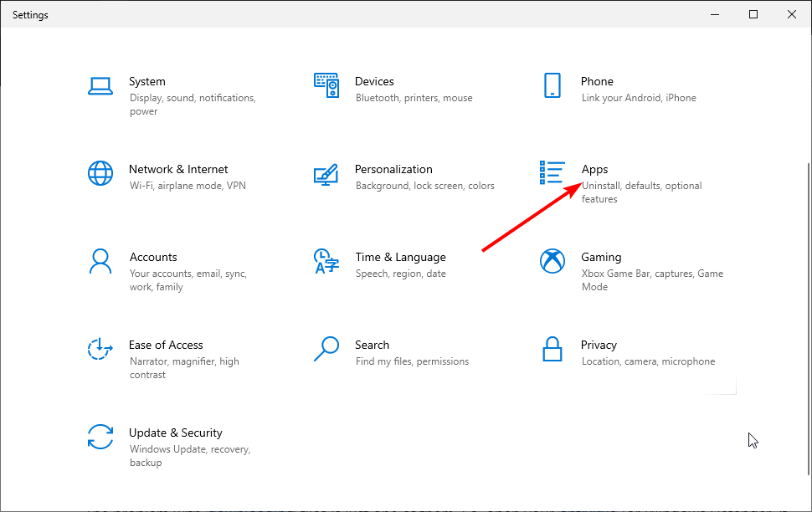Viewport: 812px width, 512px height.
Task: Click 'Background, lock screen, colors' text
Action: 425,186
